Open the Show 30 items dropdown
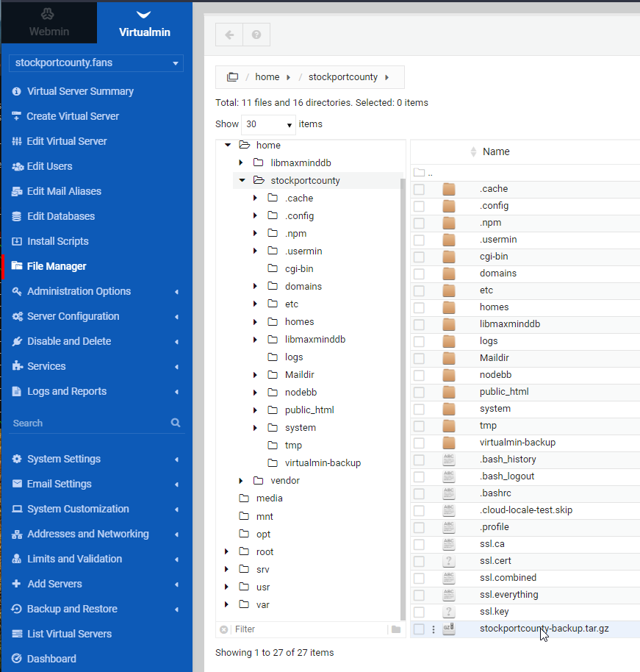Viewport: 640px width, 672px height. tap(268, 124)
